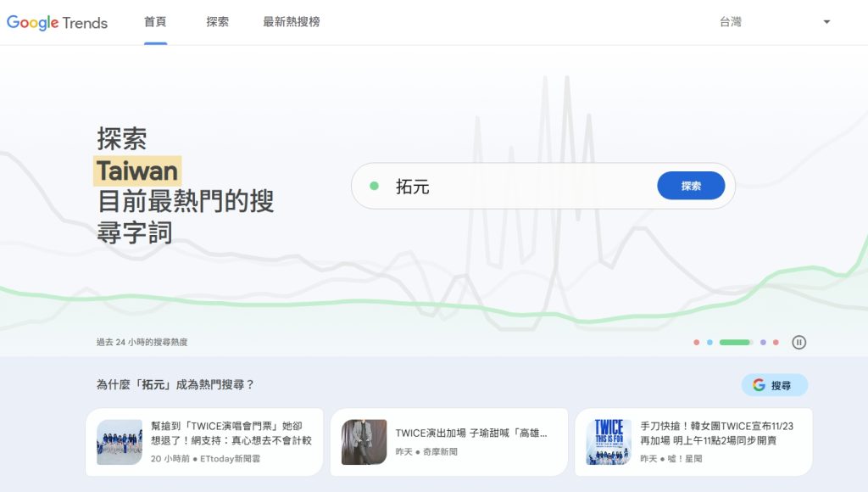This screenshot has height=492, width=868.
Task: Open the 探索 tab in navigation
Action: (217, 21)
